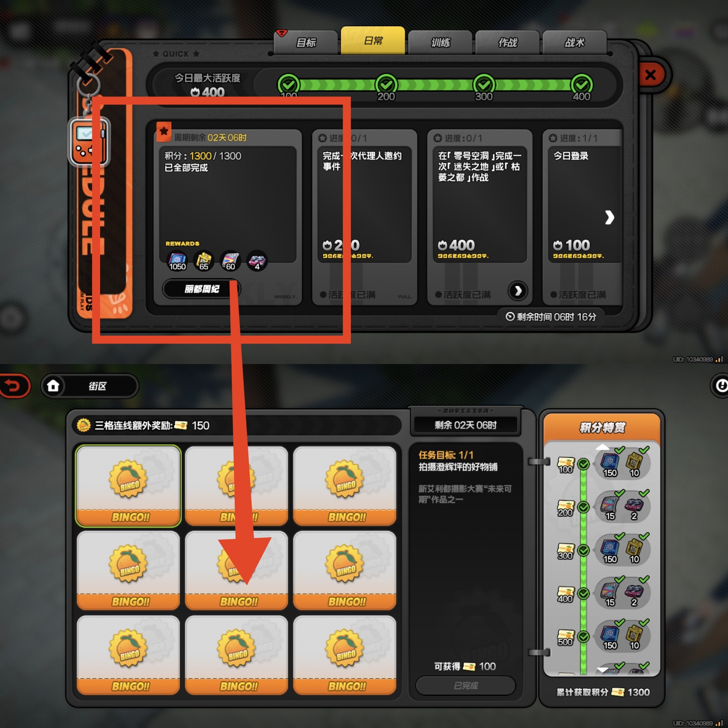Image resolution: width=728 pixels, height=728 pixels.
Task: Collapse points reward list with up arrow
Action: coord(603,447)
